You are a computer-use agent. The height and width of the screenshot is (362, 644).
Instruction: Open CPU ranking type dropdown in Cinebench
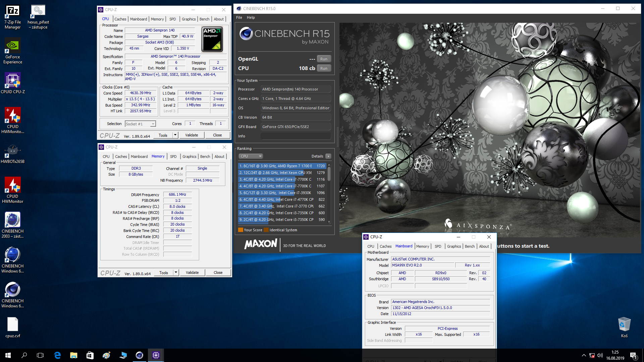[251, 156]
